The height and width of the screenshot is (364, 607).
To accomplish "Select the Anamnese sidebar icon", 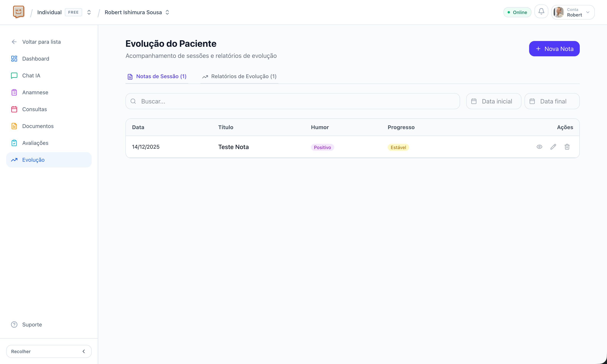I will pyautogui.click(x=14, y=92).
